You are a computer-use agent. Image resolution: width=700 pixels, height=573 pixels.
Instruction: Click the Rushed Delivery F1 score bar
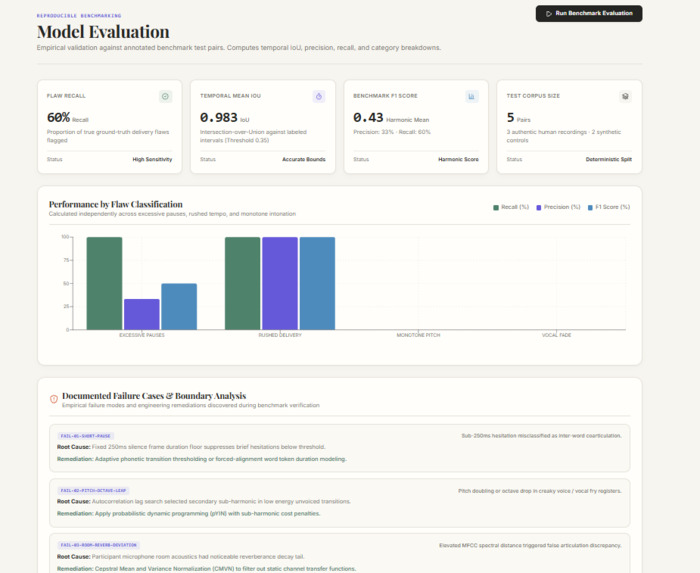[x=317, y=283]
